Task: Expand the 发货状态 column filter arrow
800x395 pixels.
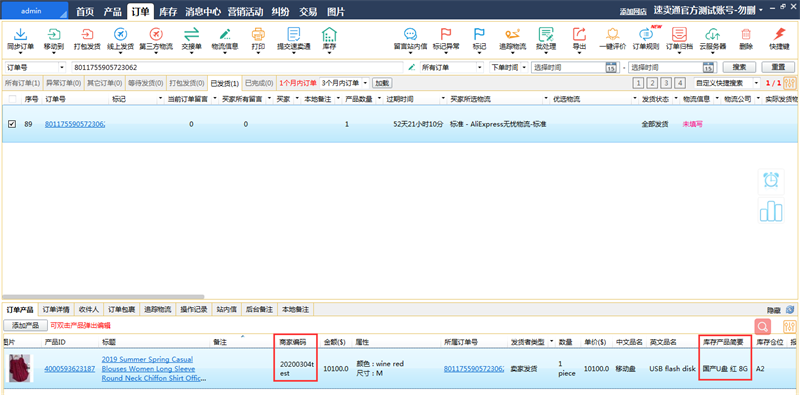Action: 676,99
